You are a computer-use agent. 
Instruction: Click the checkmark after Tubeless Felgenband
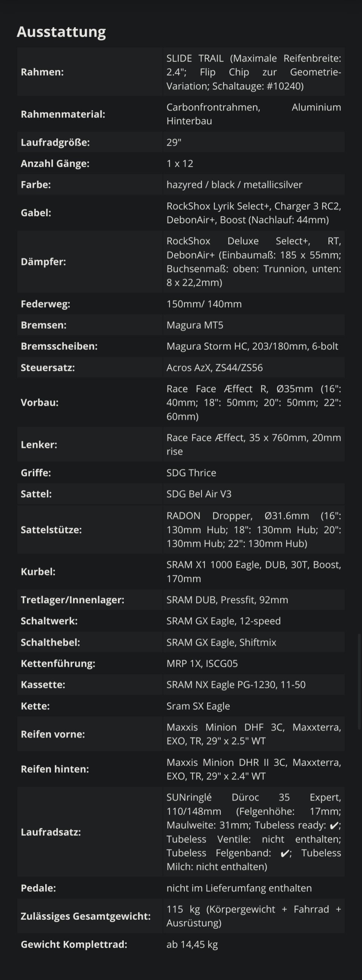[x=284, y=853]
